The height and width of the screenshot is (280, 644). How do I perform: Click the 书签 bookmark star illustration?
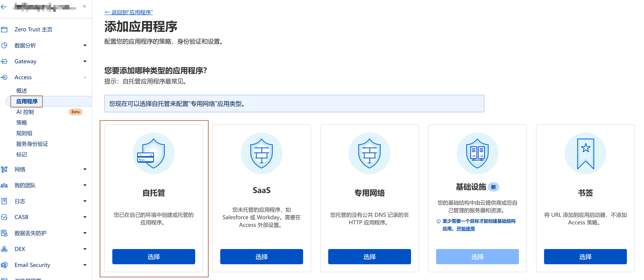click(x=585, y=153)
